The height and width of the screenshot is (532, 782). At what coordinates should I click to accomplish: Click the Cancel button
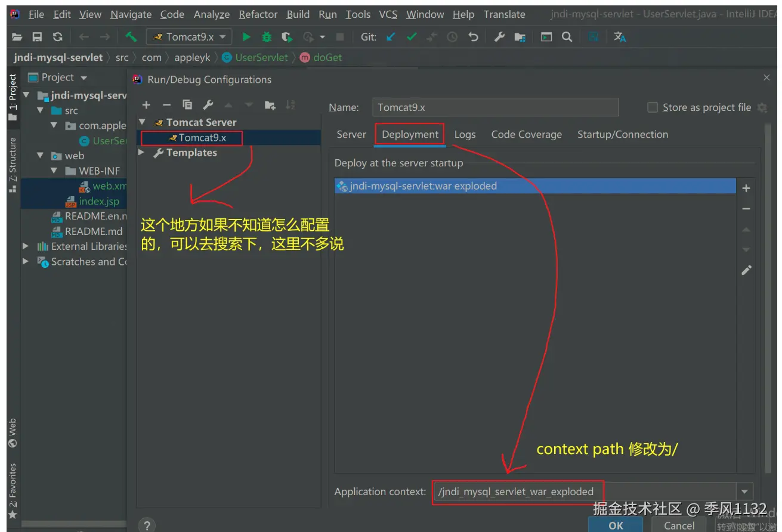[x=679, y=525]
